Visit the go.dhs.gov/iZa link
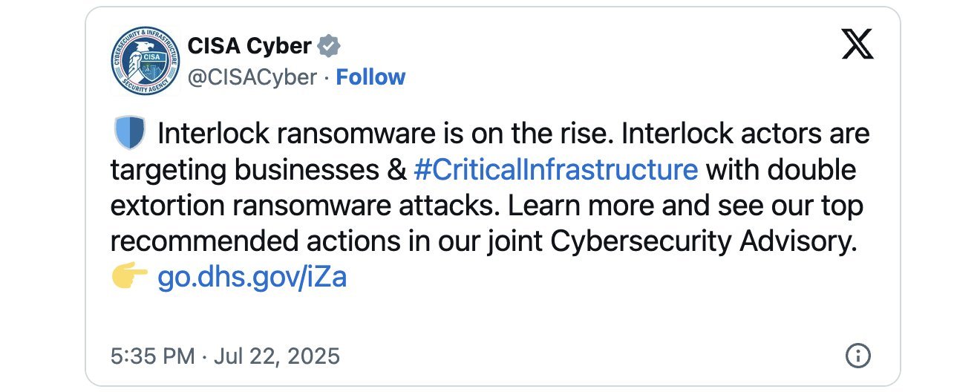The height and width of the screenshot is (392, 980). (x=252, y=278)
